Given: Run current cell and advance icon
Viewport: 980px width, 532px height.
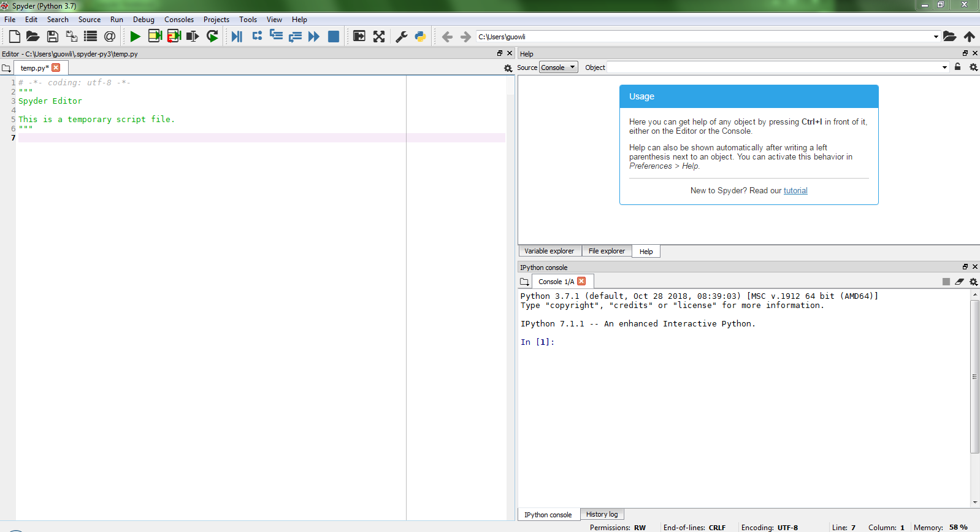Looking at the screenshot, I should coord(174,36).
